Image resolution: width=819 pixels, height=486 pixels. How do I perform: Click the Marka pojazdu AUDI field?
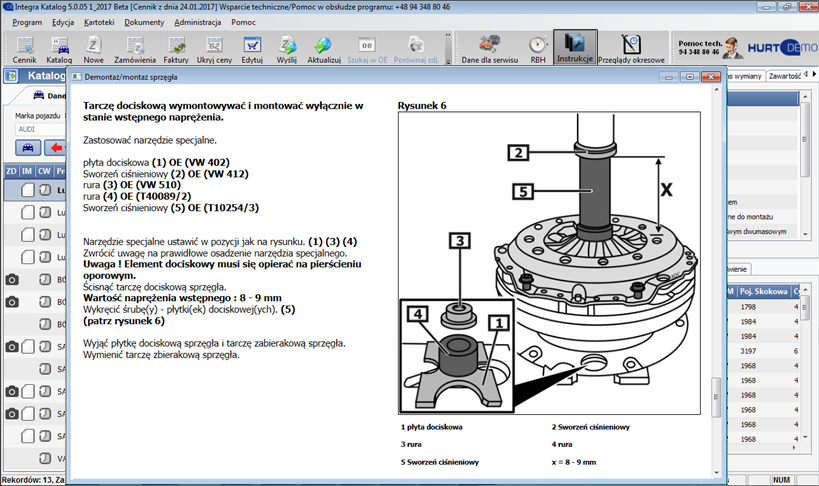point(40,129)
